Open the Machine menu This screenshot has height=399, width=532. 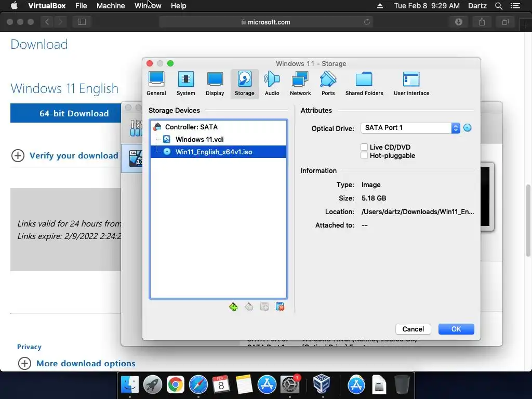pos(111,6)
